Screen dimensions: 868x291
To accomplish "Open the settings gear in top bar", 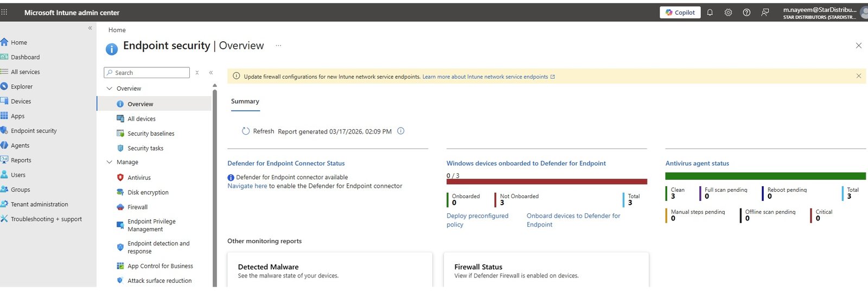I will pyautogui.click(x=728, y=12).
